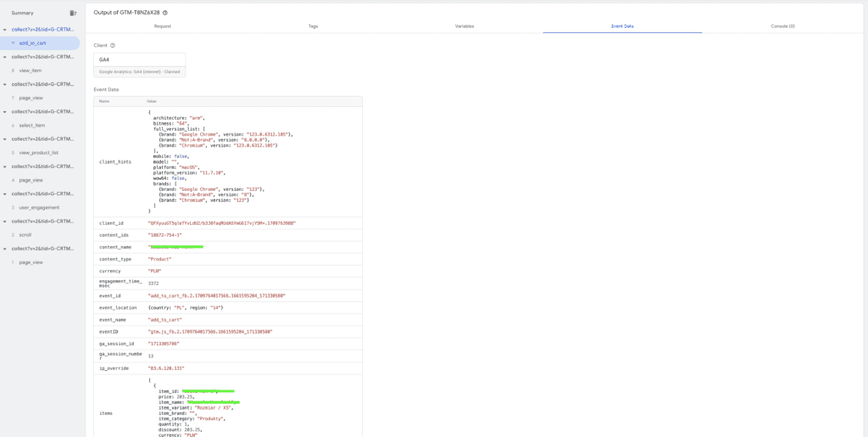Click the eventID value starting gtm.js_fb
Screen dimensions: 868x437
tap(210, 332)
